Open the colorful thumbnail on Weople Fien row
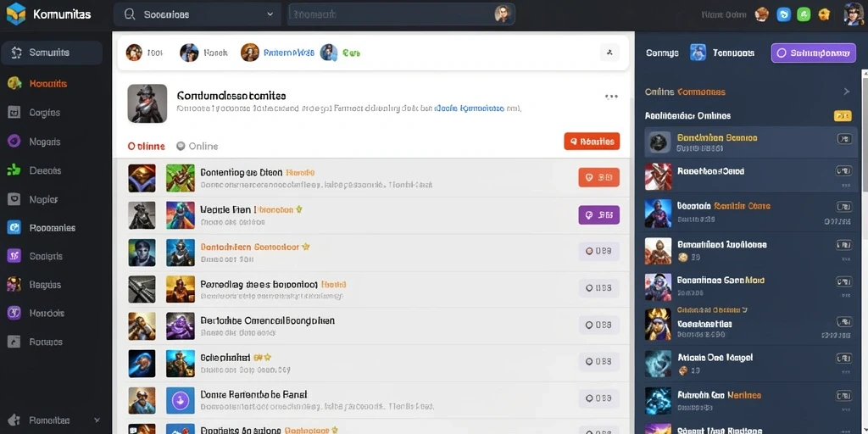 pos(181,215)
